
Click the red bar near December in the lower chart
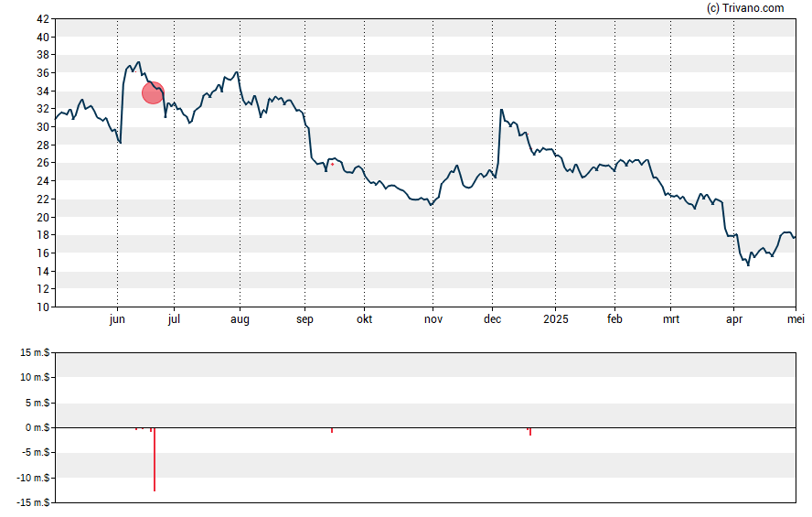pos(530,432)
